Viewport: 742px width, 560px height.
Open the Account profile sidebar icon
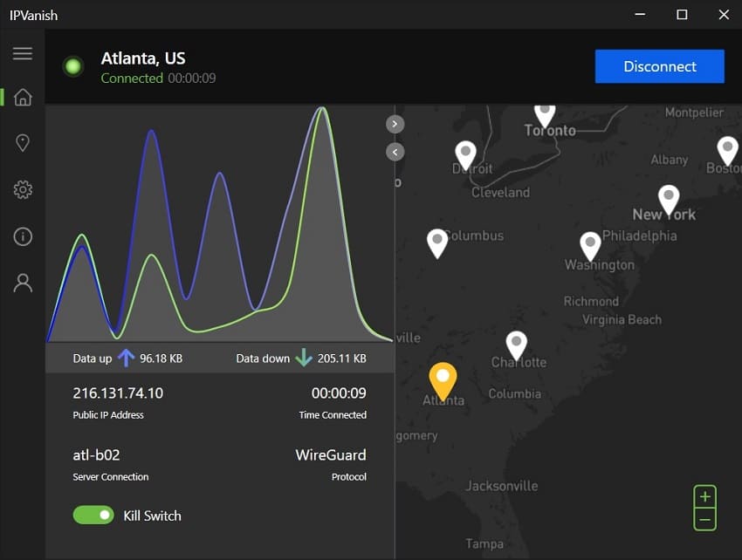tap(23, 283)
